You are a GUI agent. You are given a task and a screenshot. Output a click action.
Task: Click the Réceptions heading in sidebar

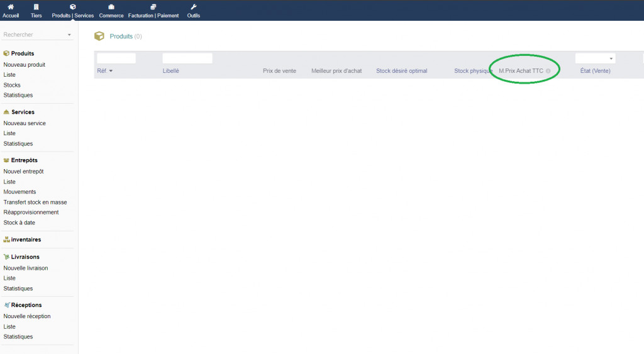pyautogui.click(x=26, y=305)
